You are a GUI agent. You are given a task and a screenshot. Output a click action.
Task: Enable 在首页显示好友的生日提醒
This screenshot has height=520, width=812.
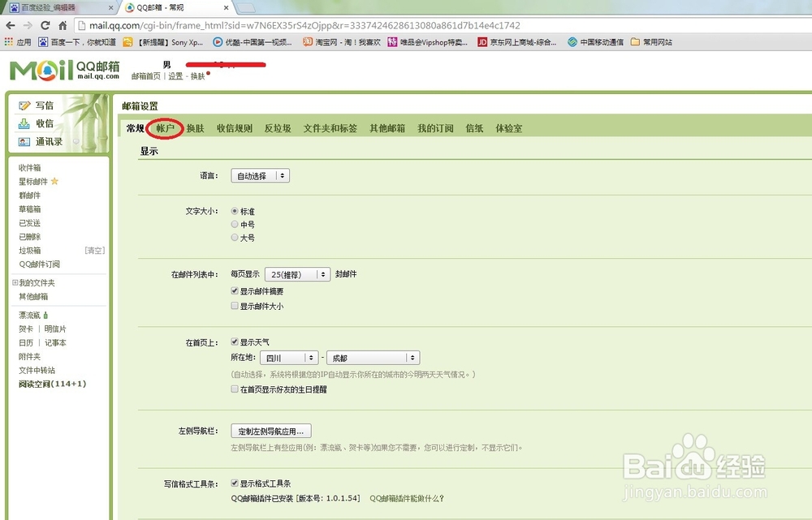pyautogui.click(x=234, y=389)
